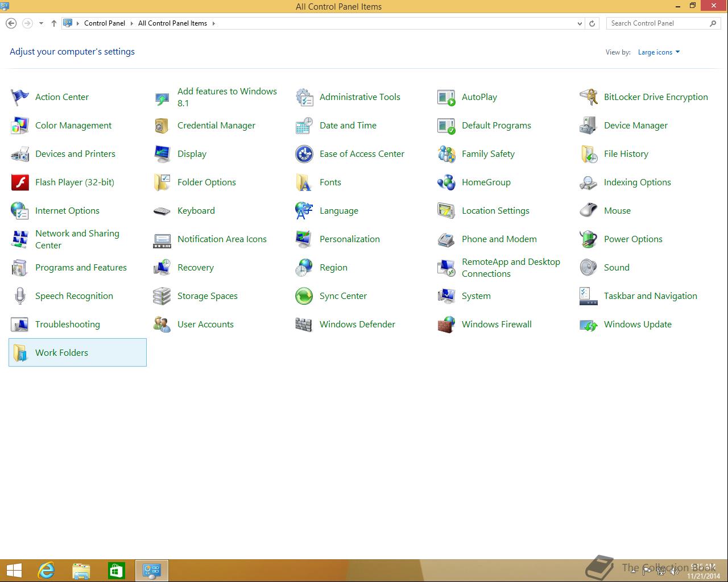Refresh the Control Panel view
The image size is (728, 582).
click(x=592, y=23)
